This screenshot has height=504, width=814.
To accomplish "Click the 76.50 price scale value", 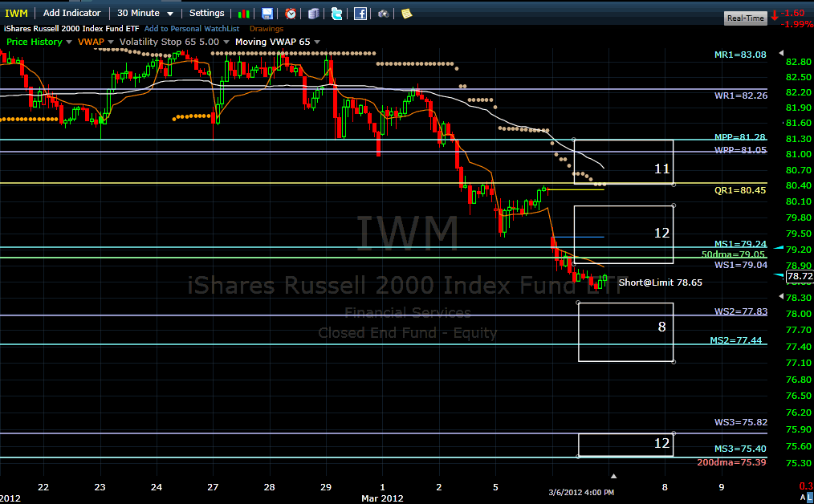I will point(799,396).
